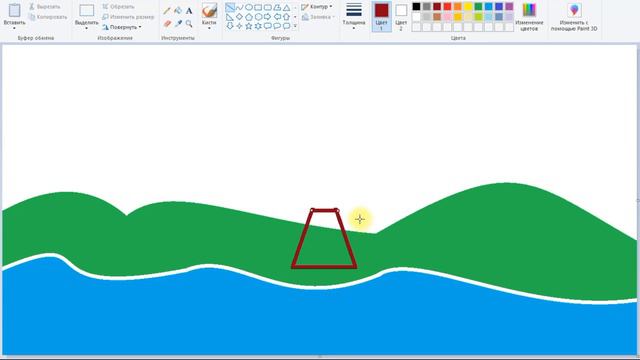Pick the lime color swatch
Screen dimensions: 640x360
point(478,17)
